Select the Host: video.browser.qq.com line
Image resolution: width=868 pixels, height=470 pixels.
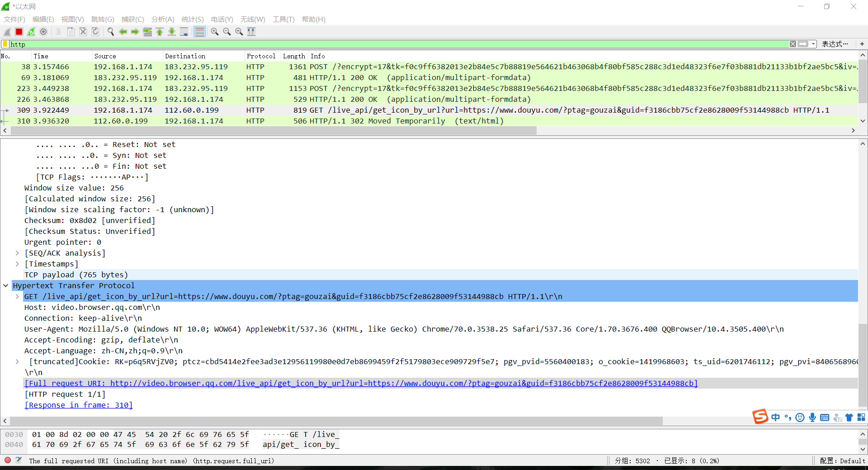[x=92, y=307]
